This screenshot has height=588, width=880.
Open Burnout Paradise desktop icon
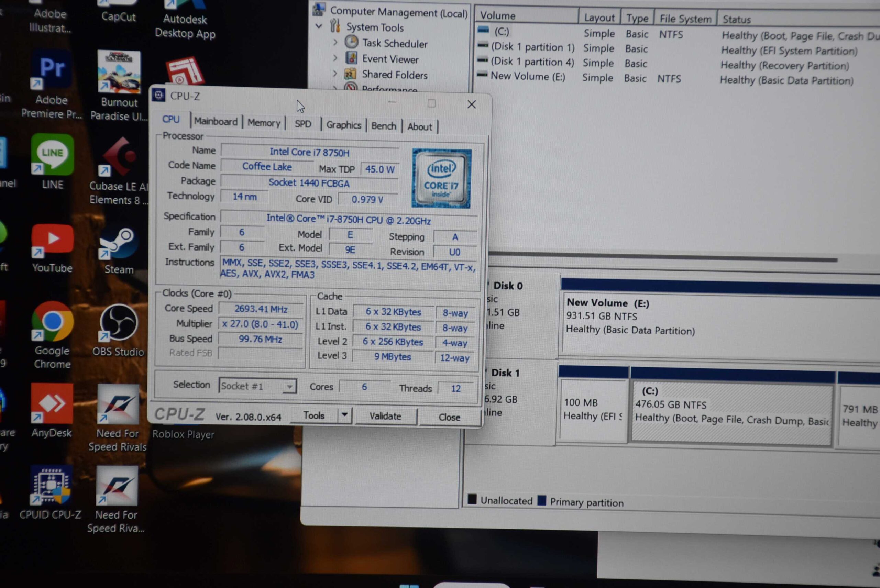119,72
